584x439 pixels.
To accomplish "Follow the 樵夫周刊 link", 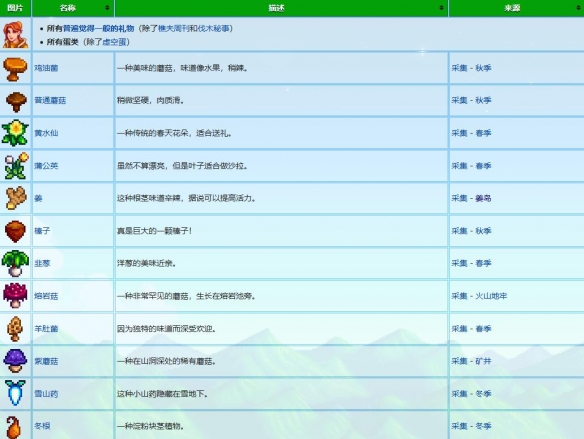I will coord(174,28).
